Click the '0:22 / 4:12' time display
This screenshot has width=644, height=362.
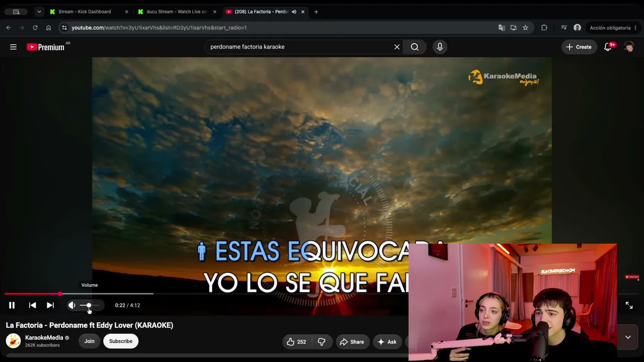[x=127, y=305]
